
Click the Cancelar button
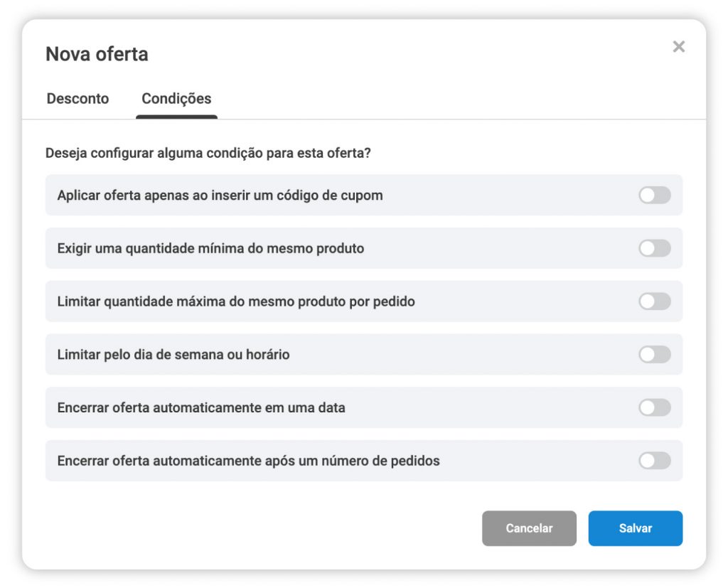click(529, 528)
